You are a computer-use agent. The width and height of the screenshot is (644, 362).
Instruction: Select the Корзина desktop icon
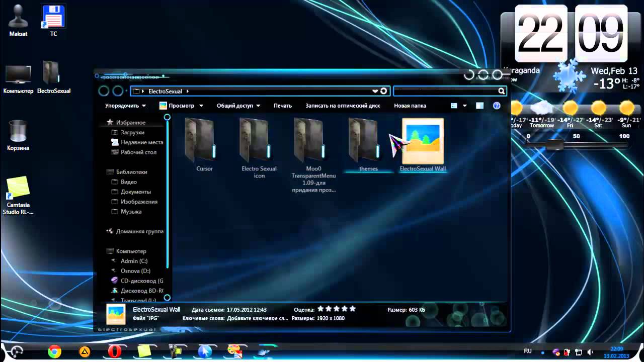point(18,135)
